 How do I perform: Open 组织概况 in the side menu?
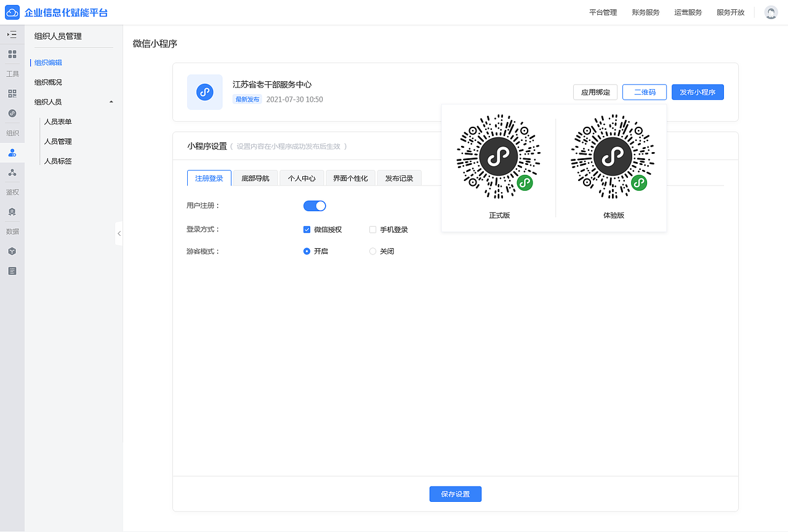(48, 82)
